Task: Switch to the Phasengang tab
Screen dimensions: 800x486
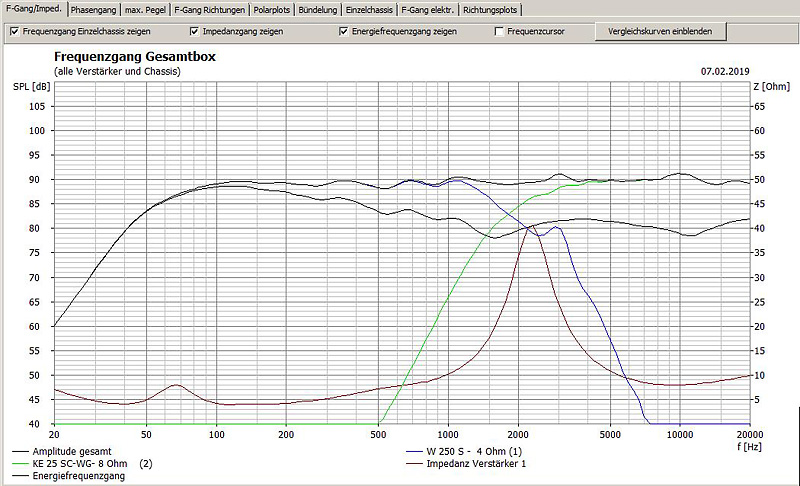Action: coord(91,10)
